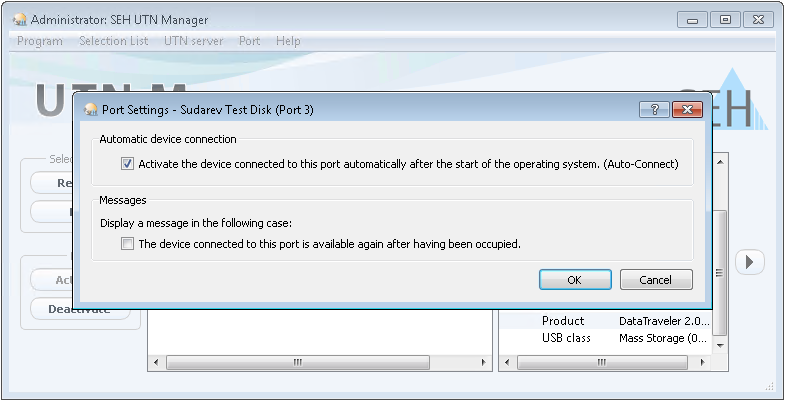Click the SEH UTN Manager title bar icon
This screenshot has width=786, height=402.
19,20
